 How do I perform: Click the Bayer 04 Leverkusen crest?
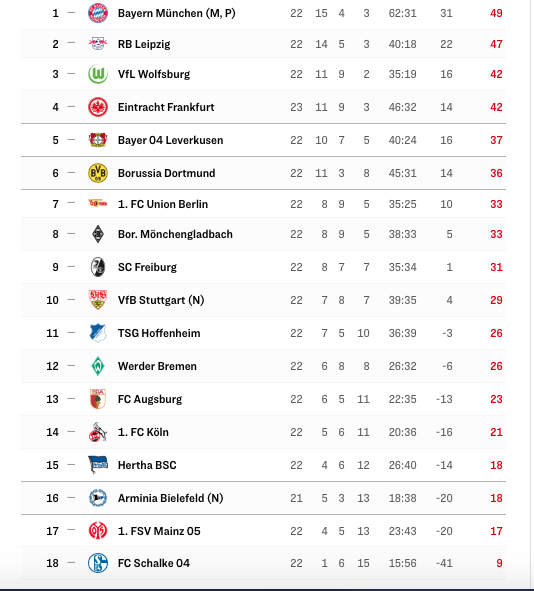click(x=98, y=140)
